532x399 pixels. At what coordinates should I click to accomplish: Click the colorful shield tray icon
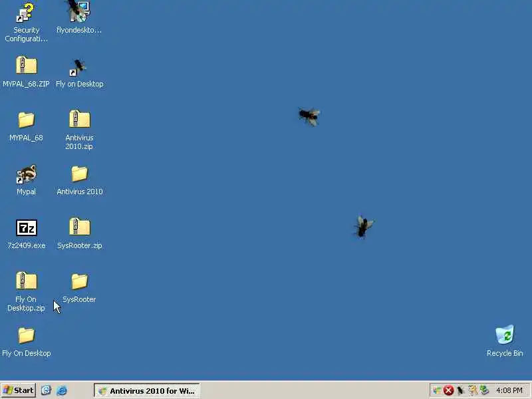(438, 390)
